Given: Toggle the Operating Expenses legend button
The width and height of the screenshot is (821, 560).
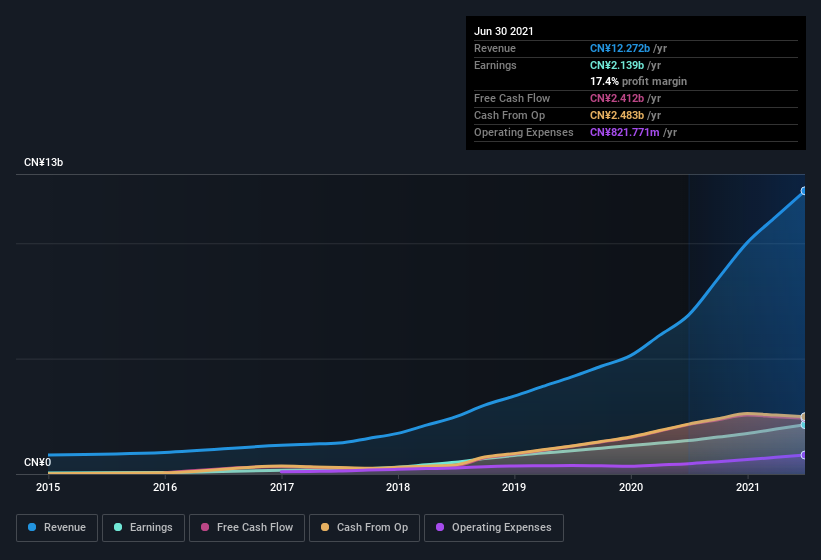Looking at the screenshot, I should pyautogui.click(x=493, y=528).
